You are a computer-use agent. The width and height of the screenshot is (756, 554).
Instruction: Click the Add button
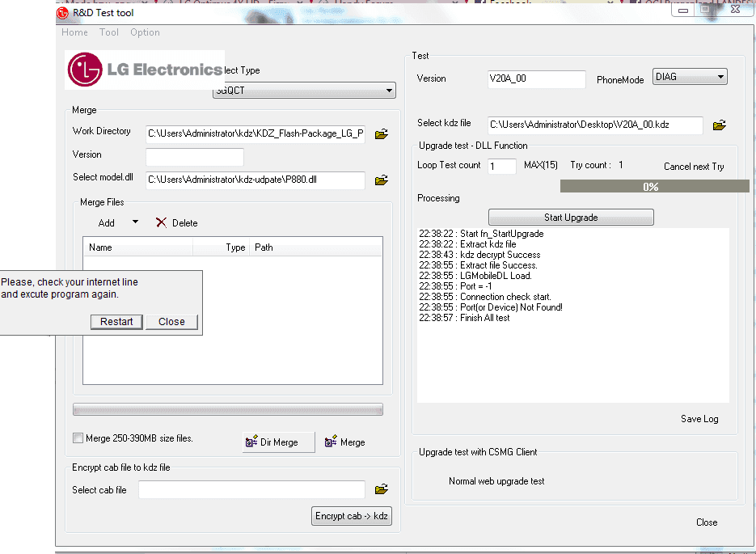pos(106,222)
